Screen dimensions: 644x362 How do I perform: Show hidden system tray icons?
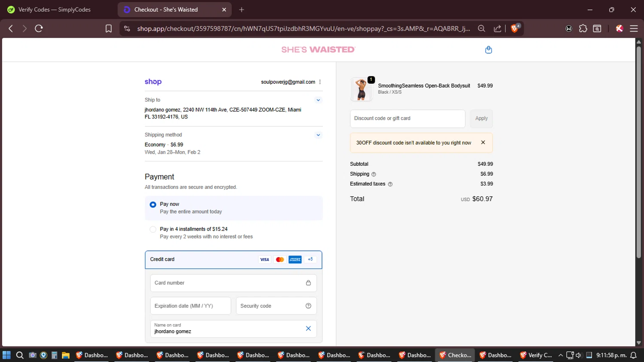coord(560,355)
